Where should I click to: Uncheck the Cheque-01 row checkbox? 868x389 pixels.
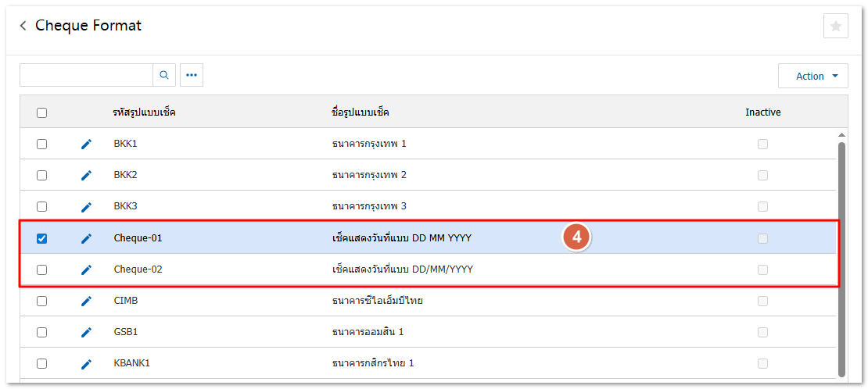click(x=42, y=238)
